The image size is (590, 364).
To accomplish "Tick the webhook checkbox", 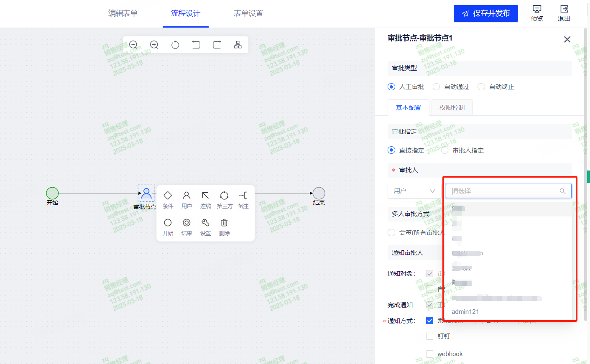I will (429, 354).
